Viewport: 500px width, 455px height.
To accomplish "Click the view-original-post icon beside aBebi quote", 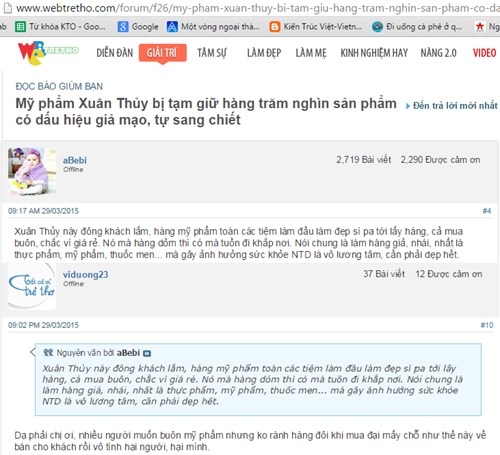I will 147,353.
